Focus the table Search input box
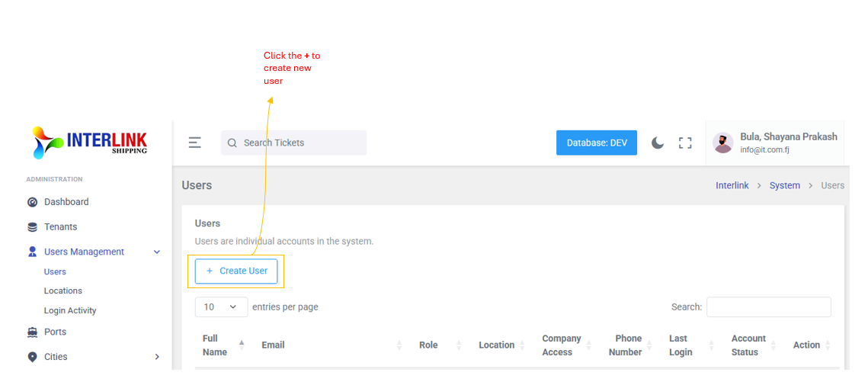The height and width of the screenshot is (382, 868). coord(768,307)
